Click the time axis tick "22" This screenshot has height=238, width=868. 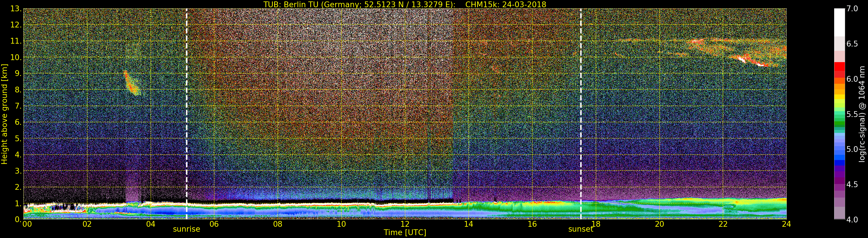tap(723, 224)
